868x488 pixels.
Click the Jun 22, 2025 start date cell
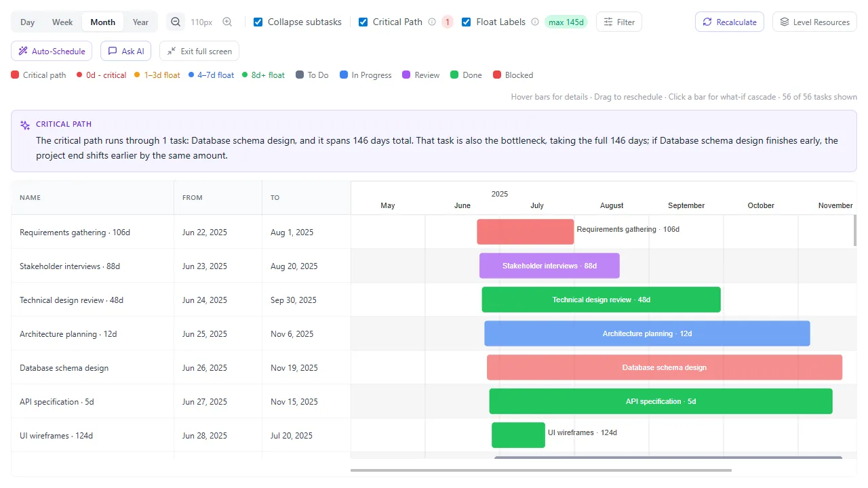click(218, 232)
